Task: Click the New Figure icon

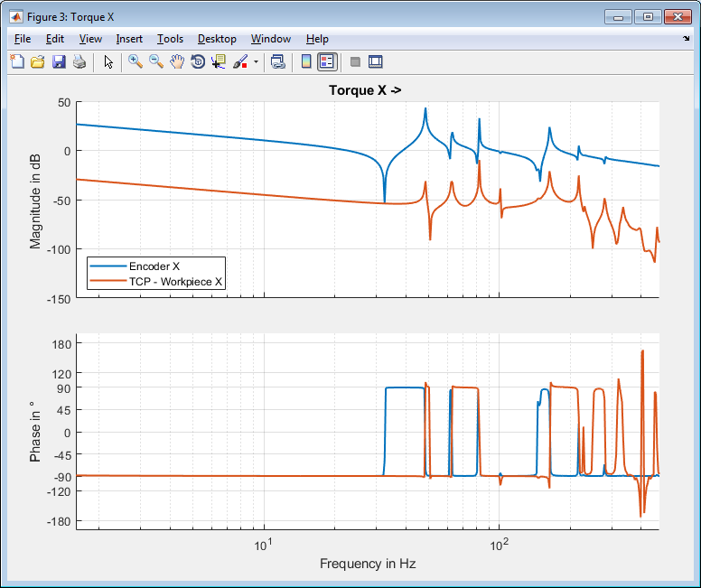Action: 16,61
